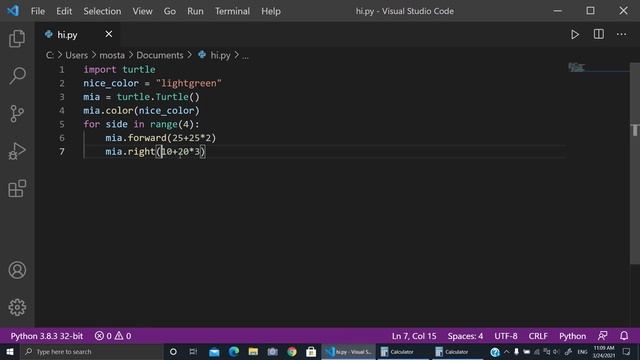Open the Windows Start menu

point(9,352)
